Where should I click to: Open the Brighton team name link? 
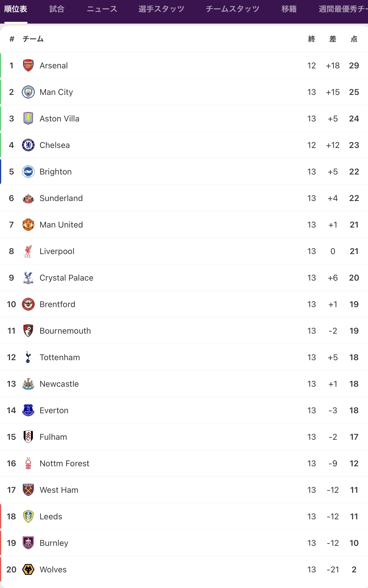[56, 172]
